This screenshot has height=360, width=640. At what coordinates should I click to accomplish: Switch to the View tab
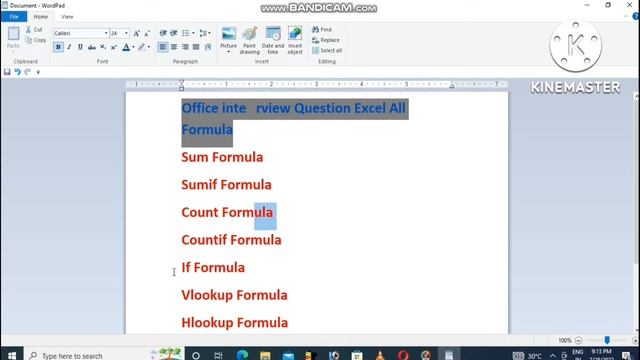67,17
